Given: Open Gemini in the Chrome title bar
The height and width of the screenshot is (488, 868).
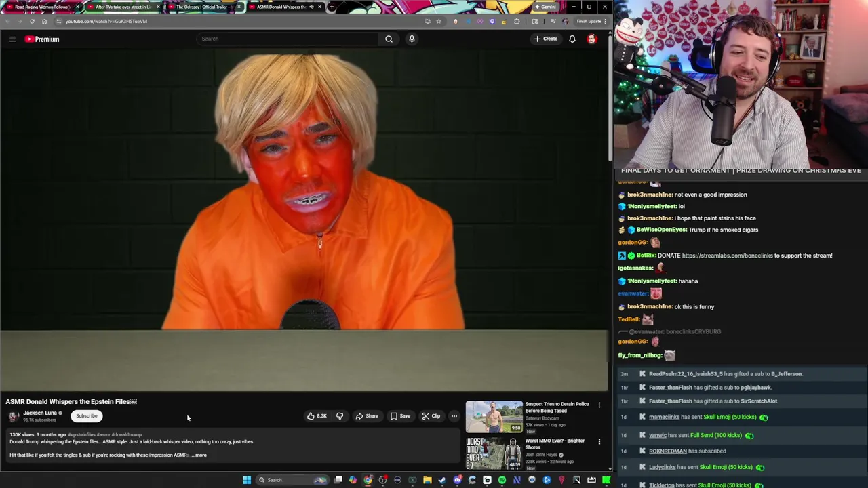Looking at the screenshot, I should coord(545,7).
